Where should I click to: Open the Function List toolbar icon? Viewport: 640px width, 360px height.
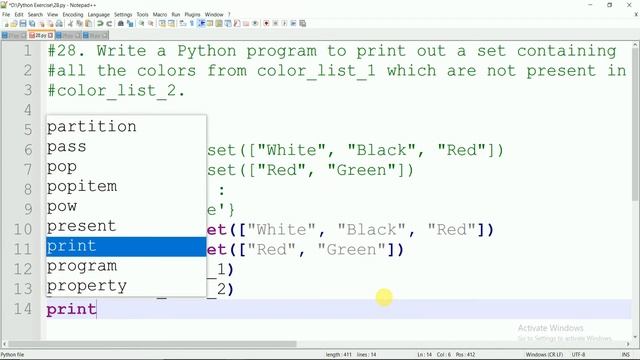point(237,24)
